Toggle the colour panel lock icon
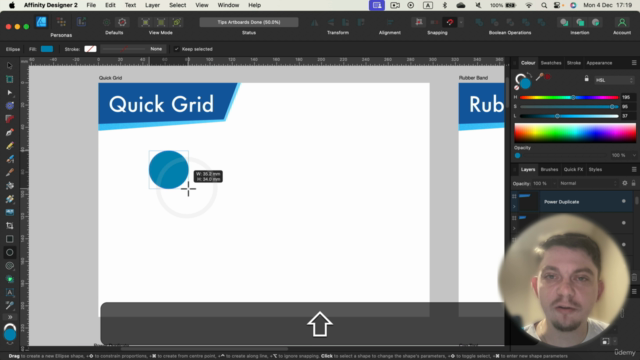Screen dimensions: 640x360 tap(587, 78)
